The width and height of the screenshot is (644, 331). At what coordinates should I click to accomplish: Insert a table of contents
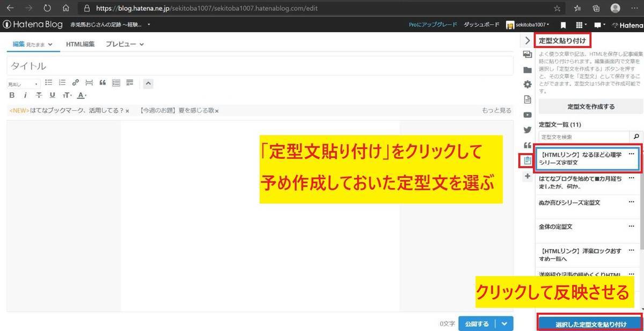click(x=116, y=83)
